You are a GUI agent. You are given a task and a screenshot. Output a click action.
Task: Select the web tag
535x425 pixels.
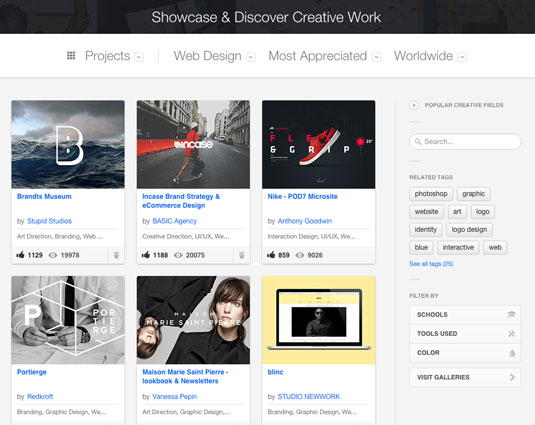coord(495,247)
